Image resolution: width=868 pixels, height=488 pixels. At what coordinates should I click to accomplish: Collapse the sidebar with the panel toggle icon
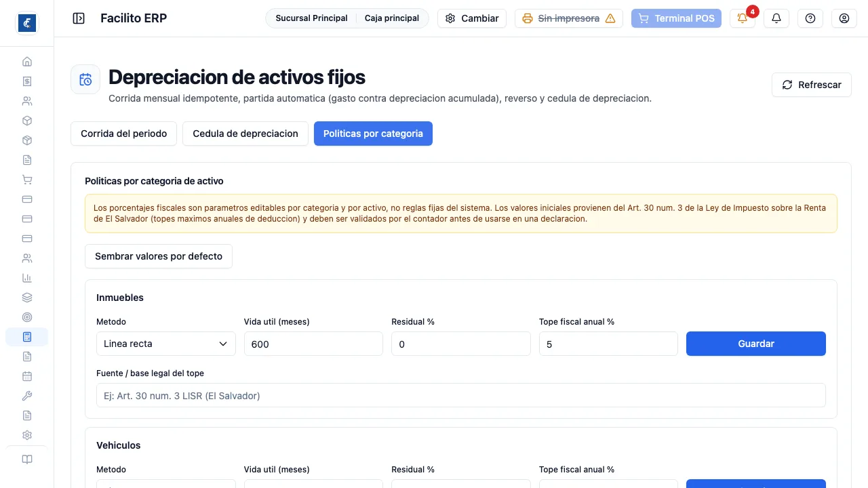pyautogui.click(x=79, y=18)
